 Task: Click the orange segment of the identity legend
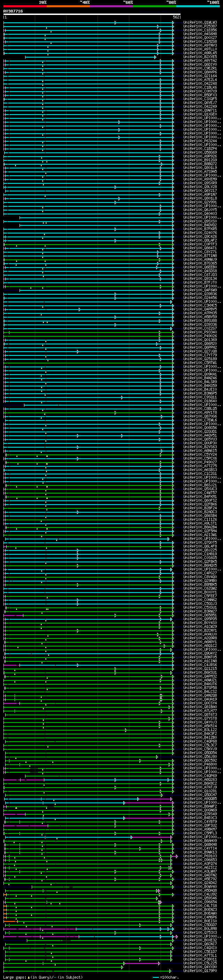[x=68, y=6]
